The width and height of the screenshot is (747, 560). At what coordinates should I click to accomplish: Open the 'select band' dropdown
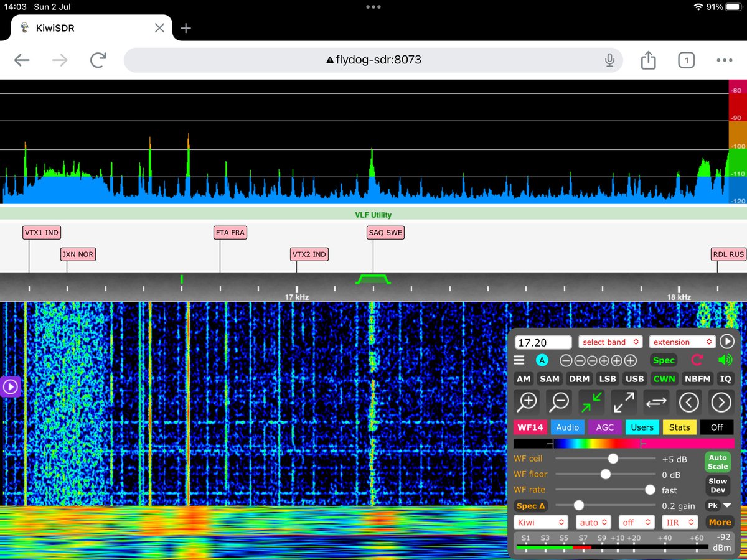(x=610, y=342)
